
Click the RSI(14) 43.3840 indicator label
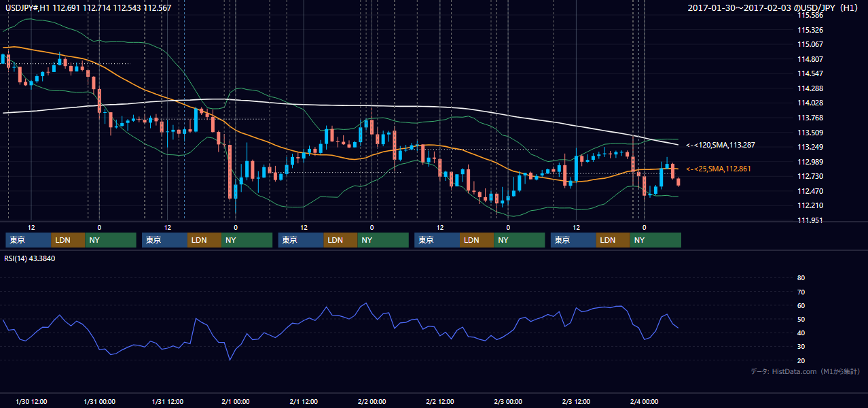[30, 258]
